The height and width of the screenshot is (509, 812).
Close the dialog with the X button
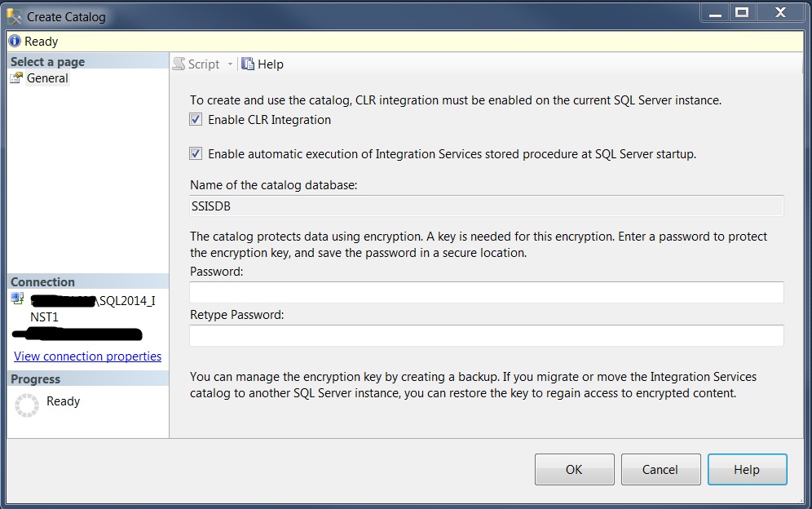779,12
